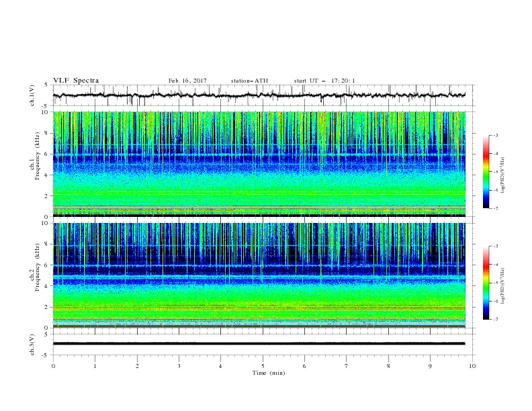Click tick label "1" on the Time axis
Screen dimensions: 532x411
click(x=95, y=366)
